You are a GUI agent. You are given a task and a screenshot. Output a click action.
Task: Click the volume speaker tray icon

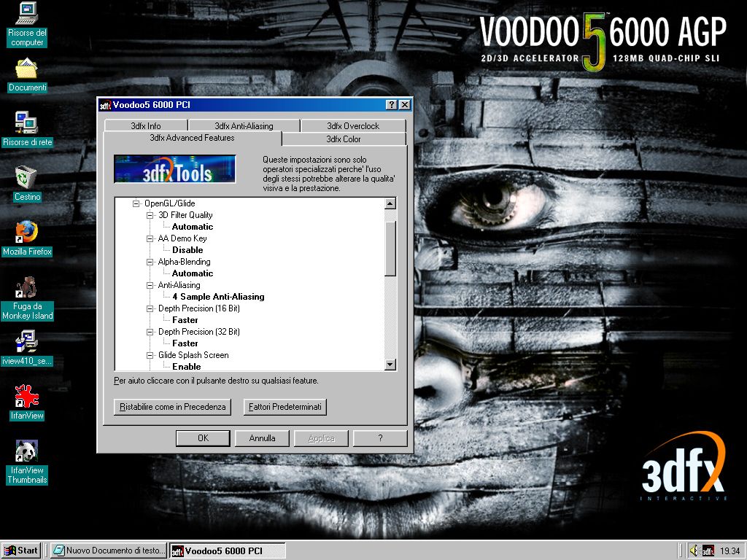pyautogui.click(x=694, y=551)
